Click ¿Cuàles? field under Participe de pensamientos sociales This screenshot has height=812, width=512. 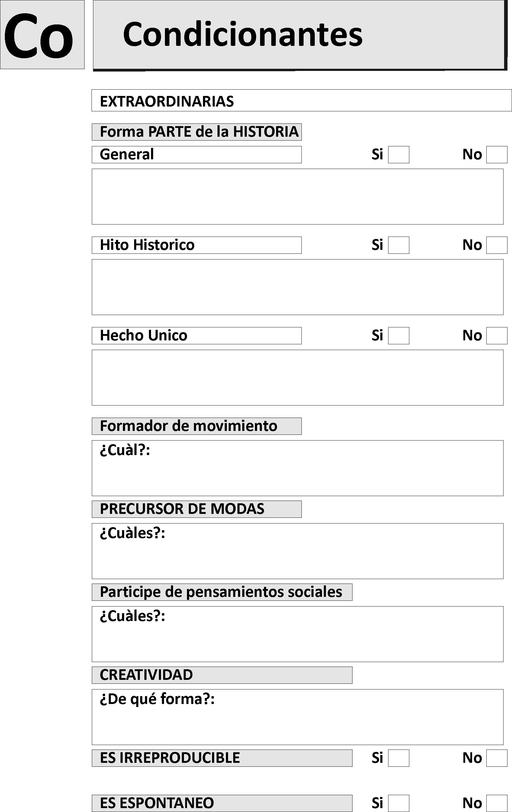coord(297,634)
